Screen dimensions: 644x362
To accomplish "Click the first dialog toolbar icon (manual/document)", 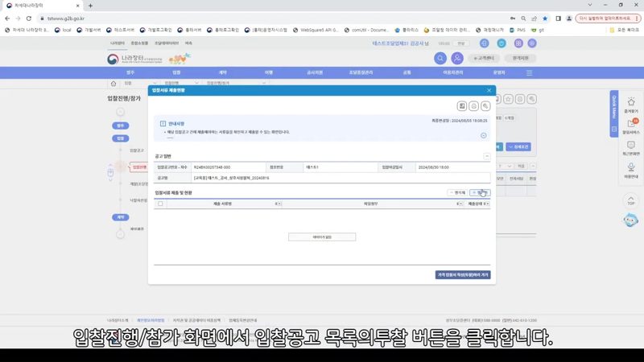I will click(462, 106).
